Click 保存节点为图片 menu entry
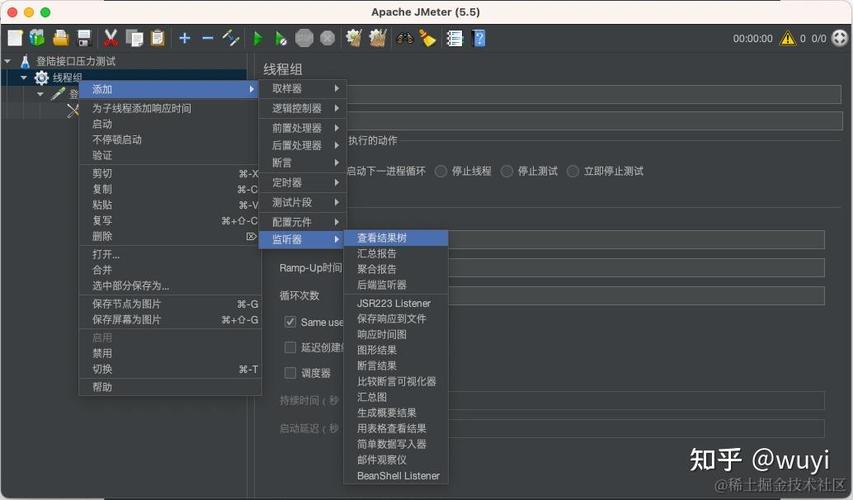The width and height of the screenshot is (853, 500). [x=170, y=304]
